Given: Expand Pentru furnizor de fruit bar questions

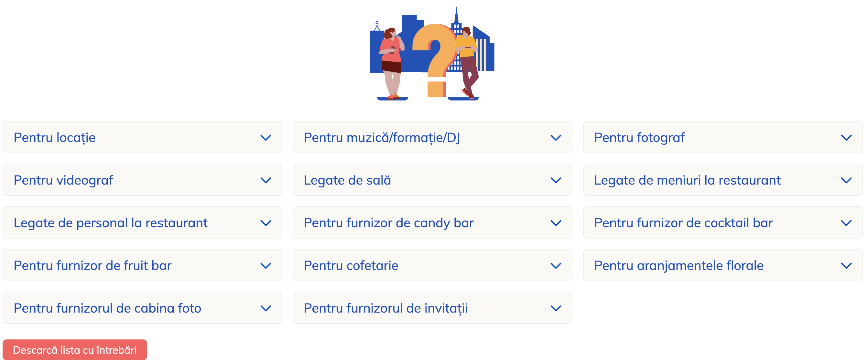Looking at the screenshot, I should 142,266.
